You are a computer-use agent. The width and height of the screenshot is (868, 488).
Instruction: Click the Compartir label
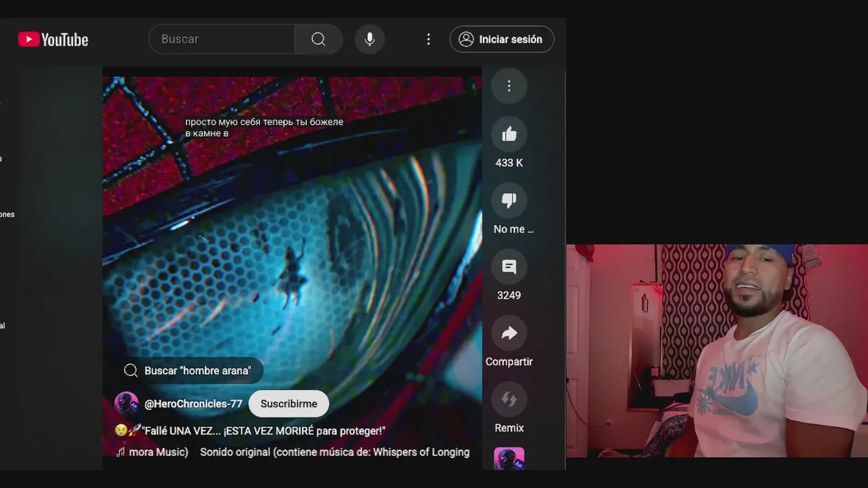(509, 362)
